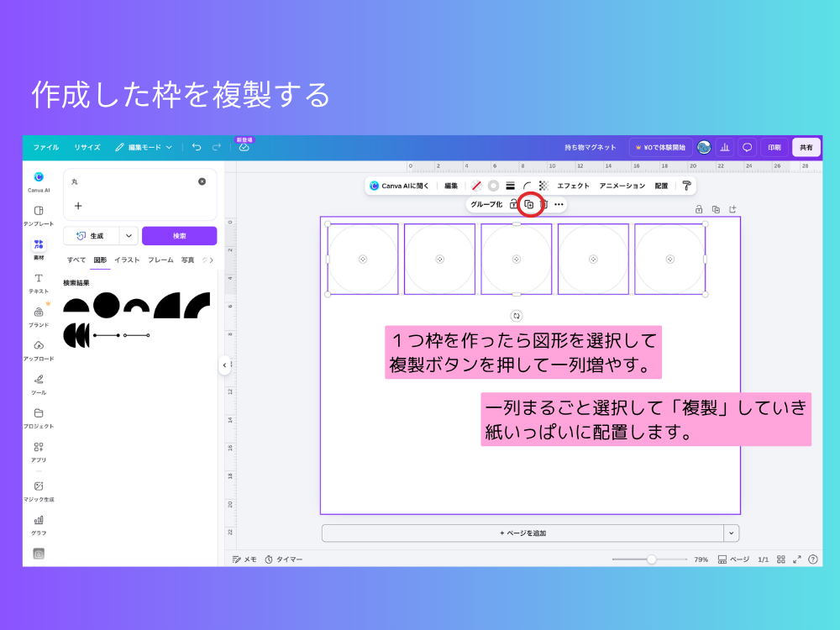Open the アプリ apps sidebar item
Image resolution: width=840 pixels, height=630 pixels.
click(39, 452)
